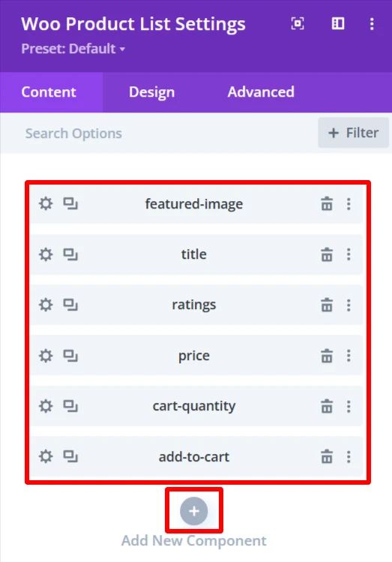Open more options for price component
Viewport: 392px width, 562px height.
coord(349,356)
